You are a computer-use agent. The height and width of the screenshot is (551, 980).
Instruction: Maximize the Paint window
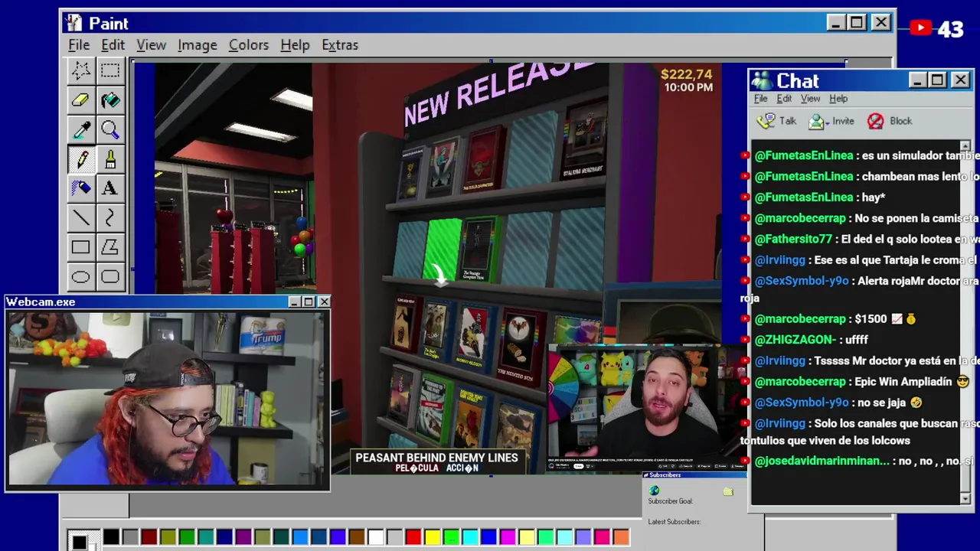tap(857, 23)
